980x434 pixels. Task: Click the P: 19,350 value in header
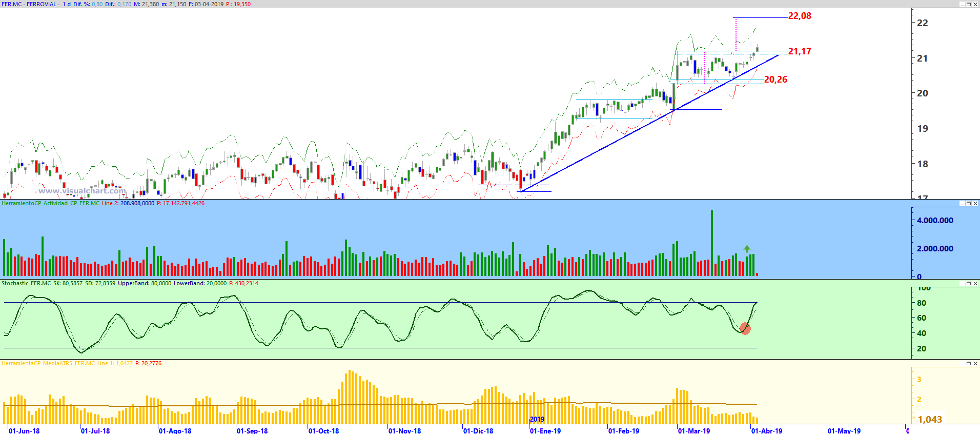[x=238, y=4]
